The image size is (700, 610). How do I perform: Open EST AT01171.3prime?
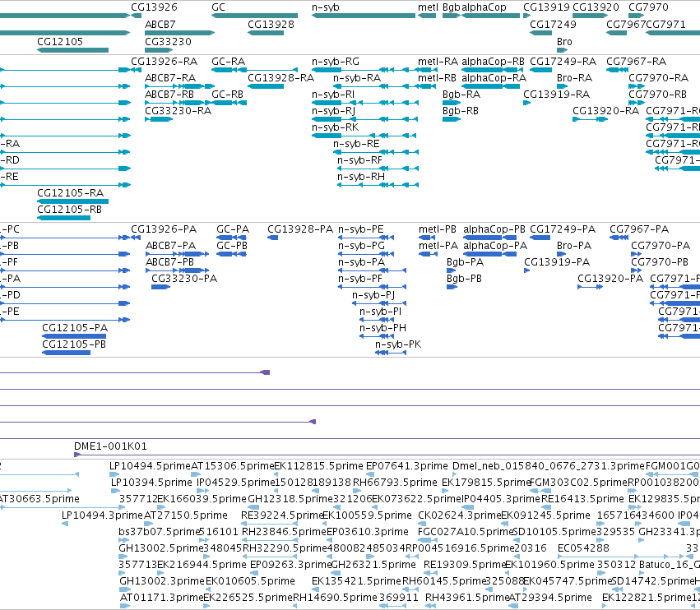[161, 597]
